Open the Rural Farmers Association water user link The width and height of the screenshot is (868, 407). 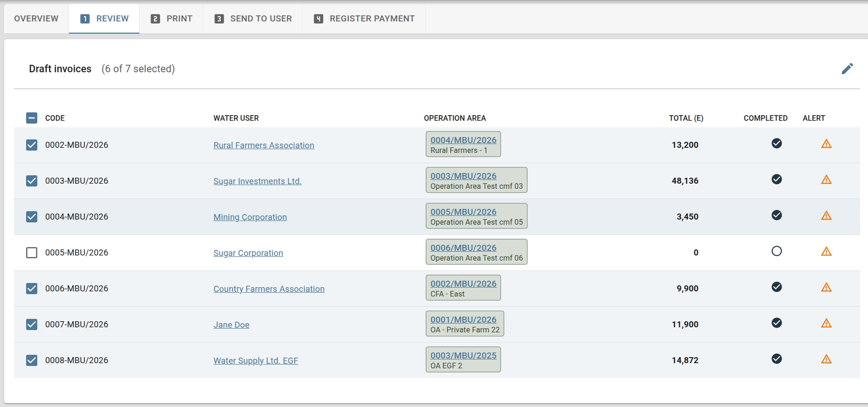click(x=264, y=145)
